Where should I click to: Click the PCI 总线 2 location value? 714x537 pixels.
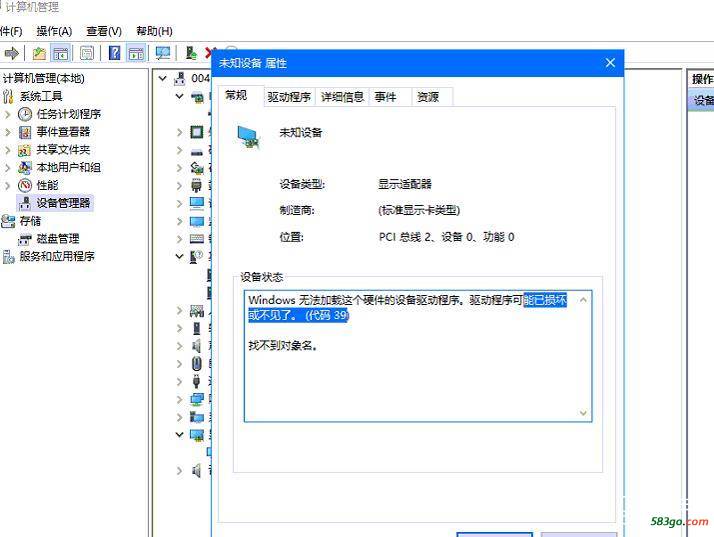446,237
